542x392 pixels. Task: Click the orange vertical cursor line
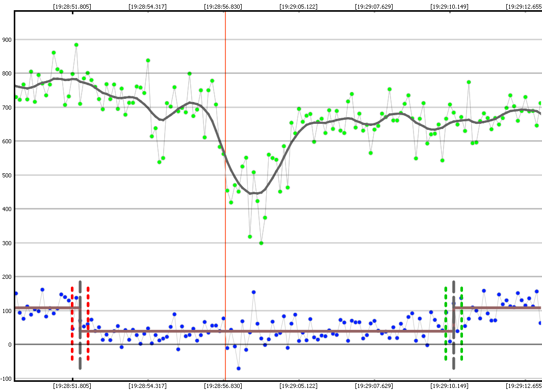(225, 196)
